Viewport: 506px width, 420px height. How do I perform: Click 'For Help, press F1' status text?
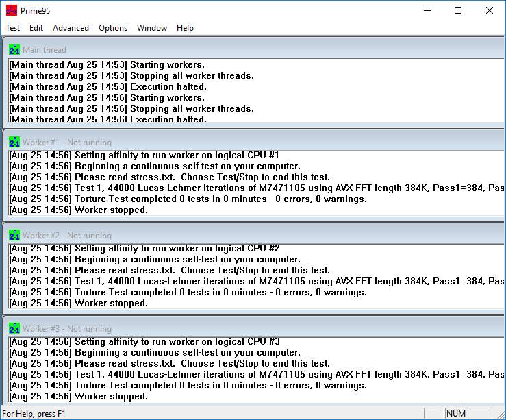click(x=34, y=414)
